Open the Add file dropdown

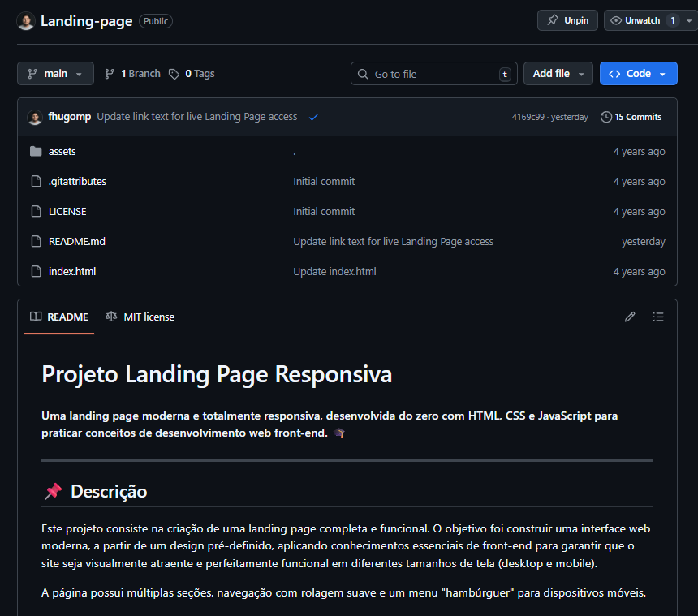pos(558,73)
